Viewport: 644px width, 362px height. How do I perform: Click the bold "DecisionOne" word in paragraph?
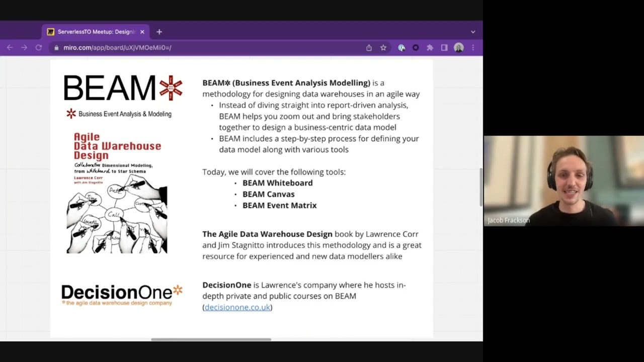pos(227,285)
